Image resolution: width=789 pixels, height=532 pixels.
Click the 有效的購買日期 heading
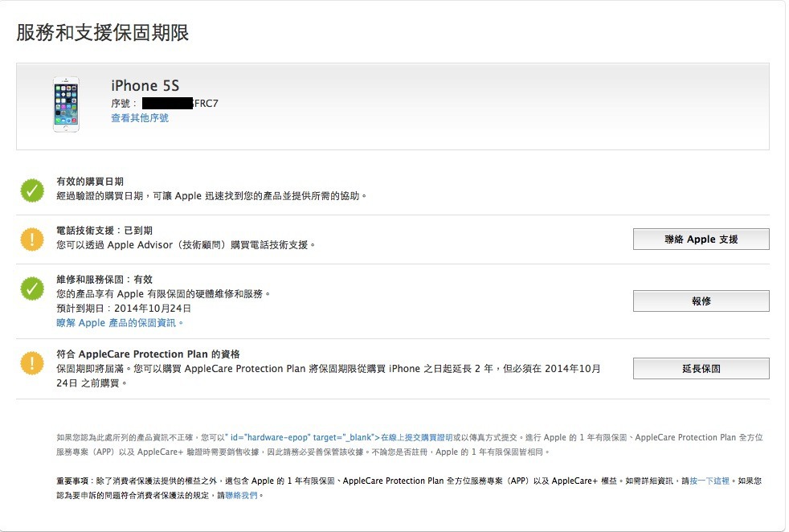point(90,181)
